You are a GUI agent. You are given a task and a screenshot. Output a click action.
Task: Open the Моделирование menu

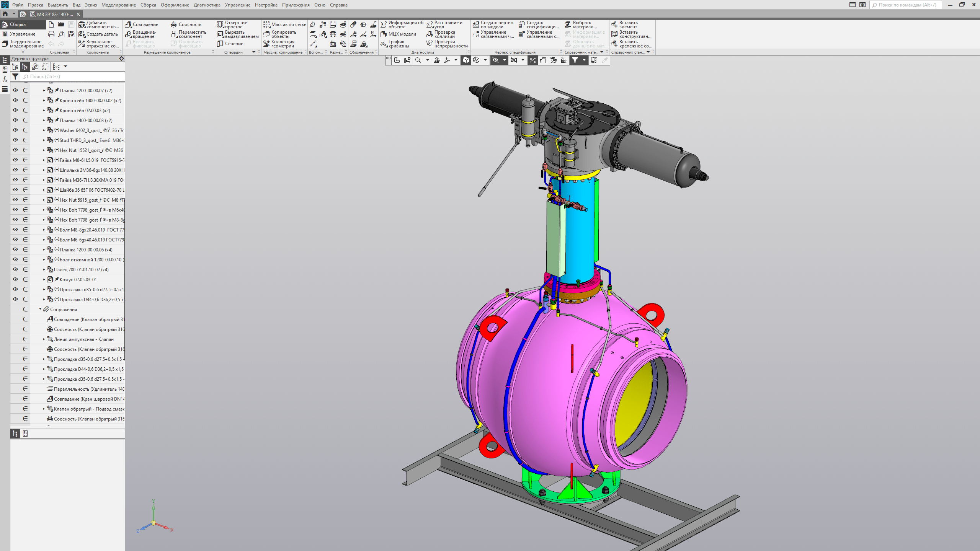pyautogui.click(x=118, y=5)
